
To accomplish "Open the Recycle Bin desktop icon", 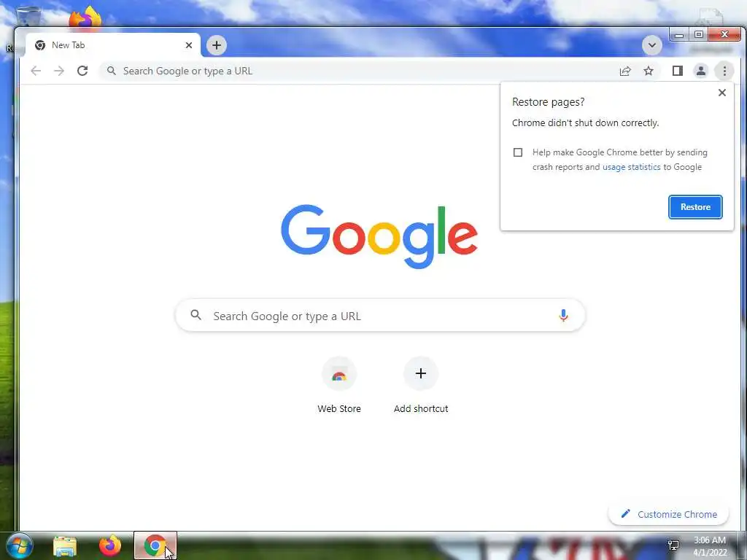I will [27, 16].
